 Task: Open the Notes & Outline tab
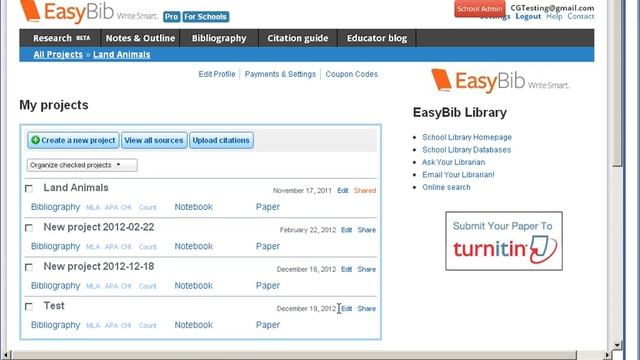pos(140,38)
